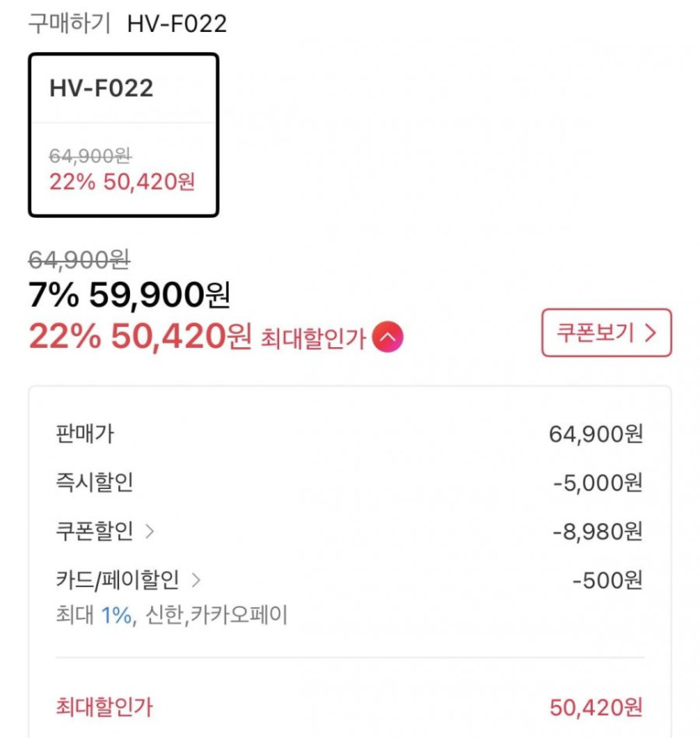Open the 쿠폰보기 coupon button
700x738 pixels.
point(606,333)
